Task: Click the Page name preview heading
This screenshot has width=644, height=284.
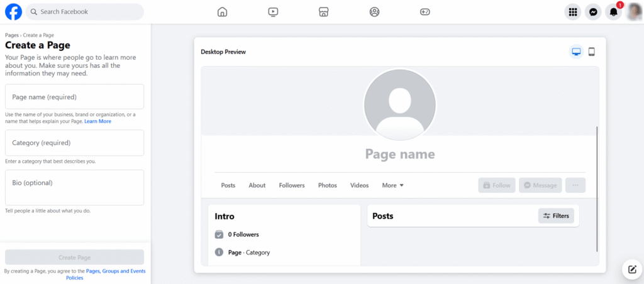Action: (x=399, y=155)
